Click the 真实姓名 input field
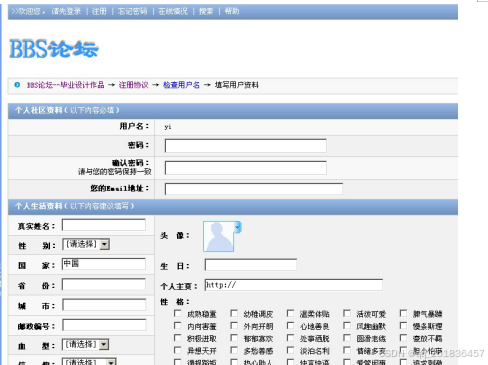The image size is (488, 365). coord(104,225)
